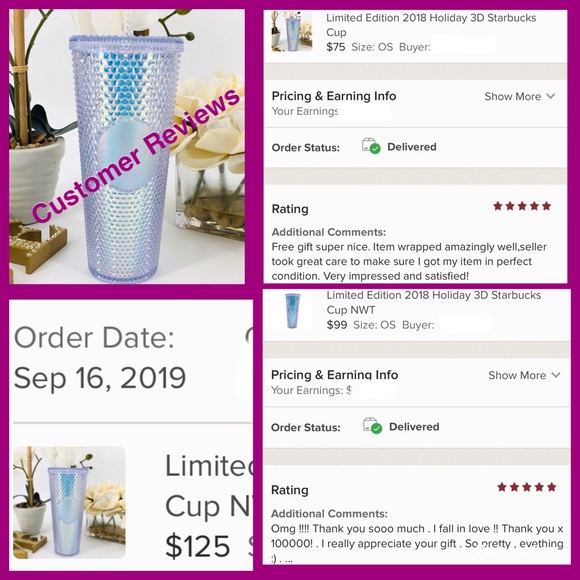Click the five-star rating in the $75 order
The image size is (580, 580).
522,206
